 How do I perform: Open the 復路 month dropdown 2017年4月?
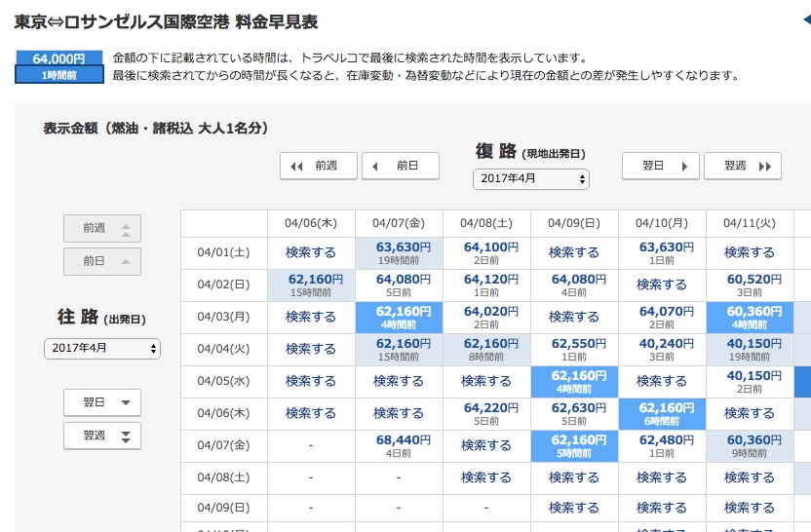(x=531, y=179)
